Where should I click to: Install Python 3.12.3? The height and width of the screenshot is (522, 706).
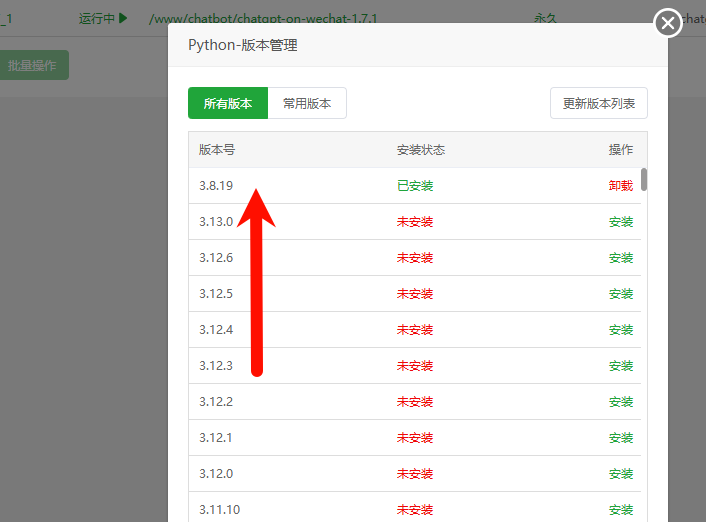point(620,366)
